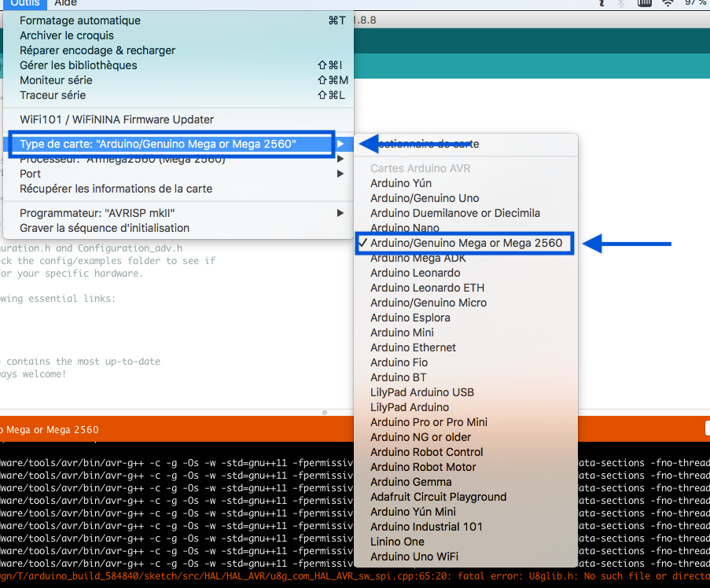Screen dimensions: 710x588
Task: Select Arduino/Genuino Micro board
Action: (466, 303)
